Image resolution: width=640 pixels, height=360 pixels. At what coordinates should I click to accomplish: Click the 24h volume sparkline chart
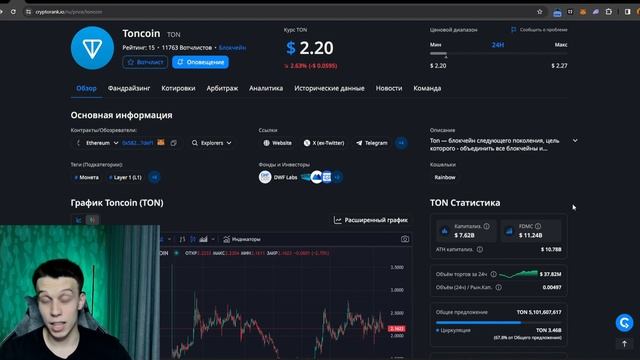pyautogui.click(x=518, y=273)
